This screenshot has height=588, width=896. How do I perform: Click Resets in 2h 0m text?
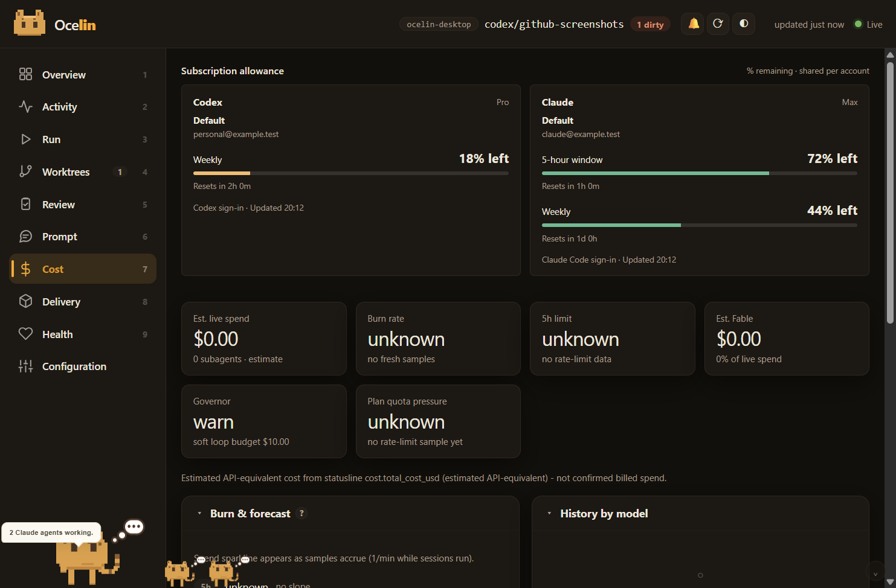pyautogui.click(x=222, y=187)
